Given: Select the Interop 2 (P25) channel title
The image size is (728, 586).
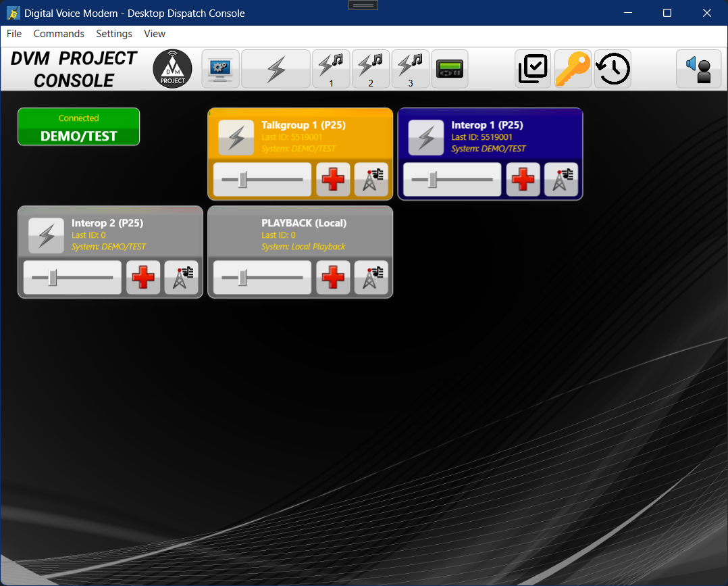Looking at the screenshot, I should tap(107, 223).
